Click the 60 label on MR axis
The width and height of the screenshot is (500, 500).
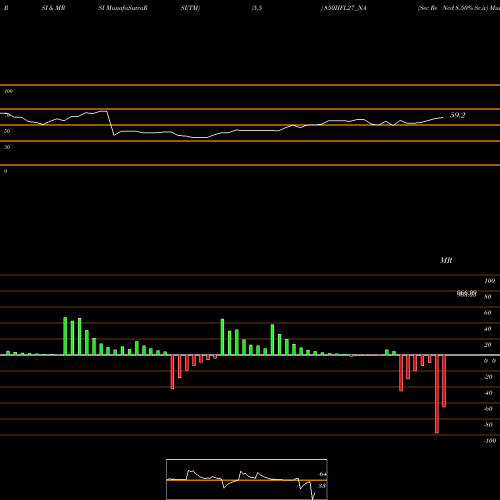tap(488, 313)
